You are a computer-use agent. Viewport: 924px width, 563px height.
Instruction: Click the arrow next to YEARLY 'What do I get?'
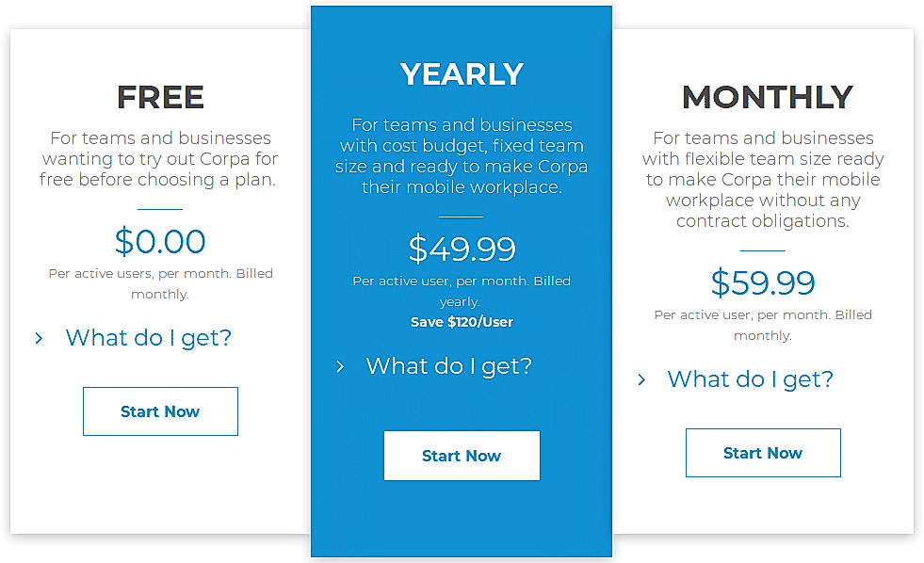click(340, 367)
